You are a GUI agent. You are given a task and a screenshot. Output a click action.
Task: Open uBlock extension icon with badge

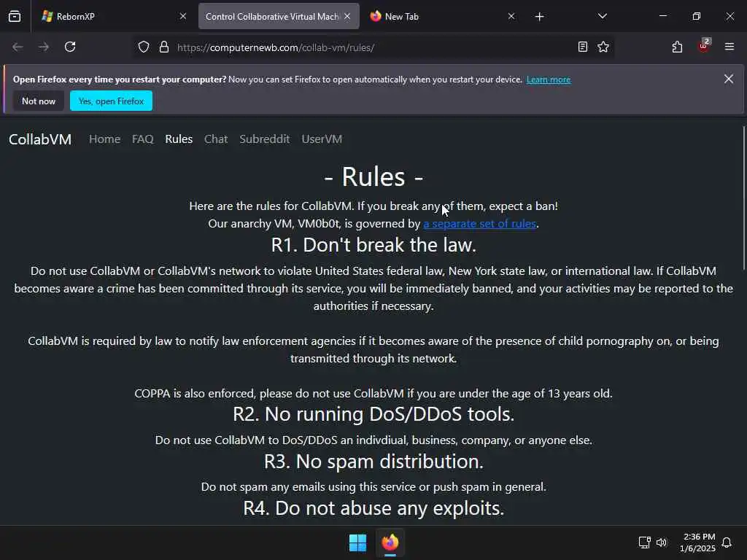[x=704, y=46]
